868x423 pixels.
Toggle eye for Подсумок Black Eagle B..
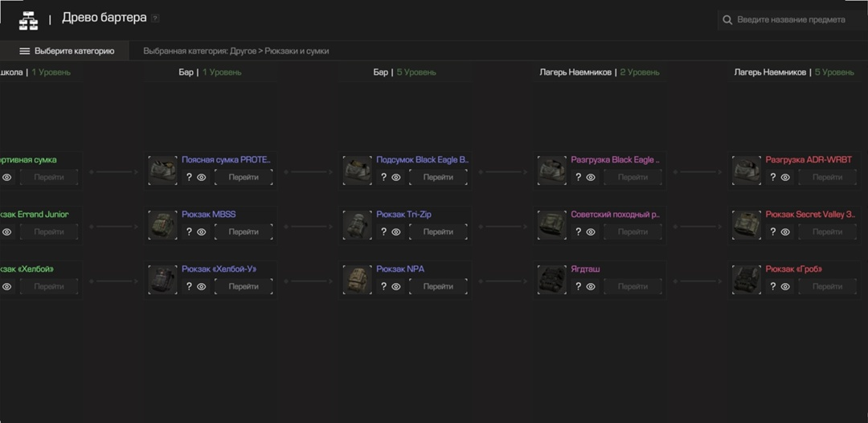coord(395,177)
